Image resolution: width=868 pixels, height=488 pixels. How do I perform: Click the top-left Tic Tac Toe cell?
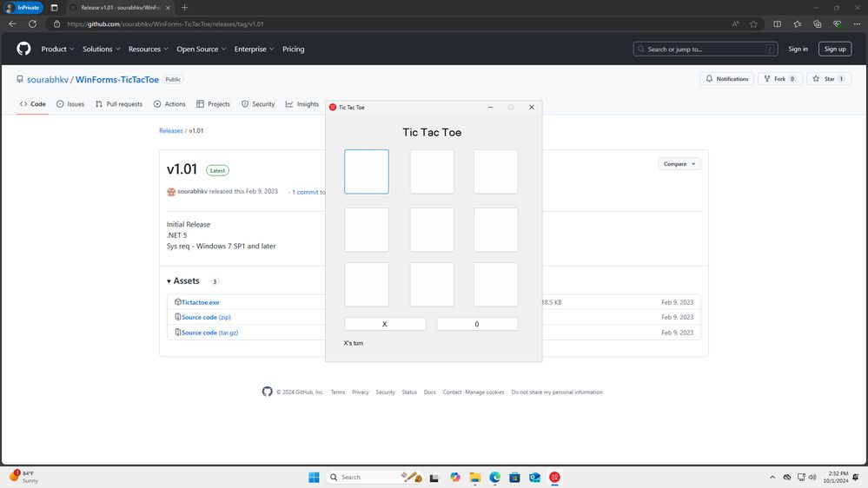point(366,172)
